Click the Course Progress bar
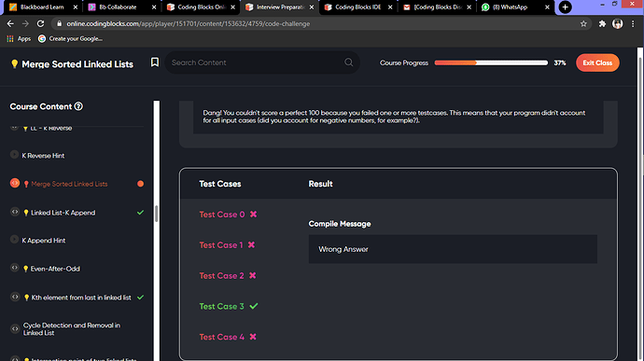This screenshot has width=644, height=361. 491,62
